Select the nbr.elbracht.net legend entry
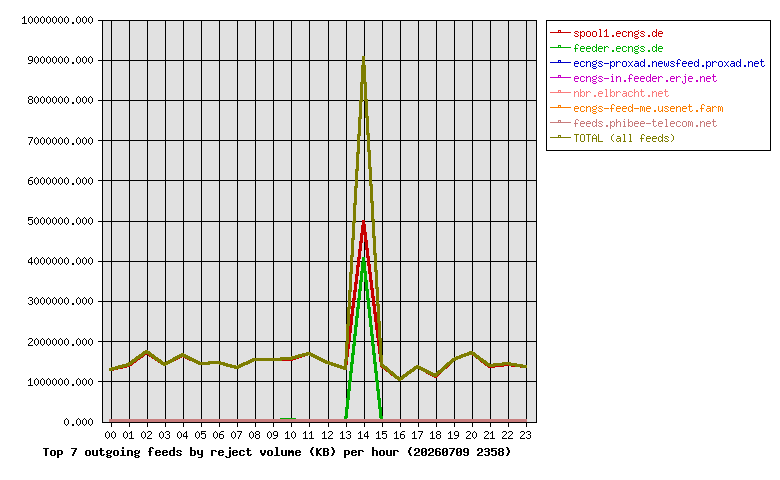This screenshot has height=480, width=780. [x=621, y=93]
